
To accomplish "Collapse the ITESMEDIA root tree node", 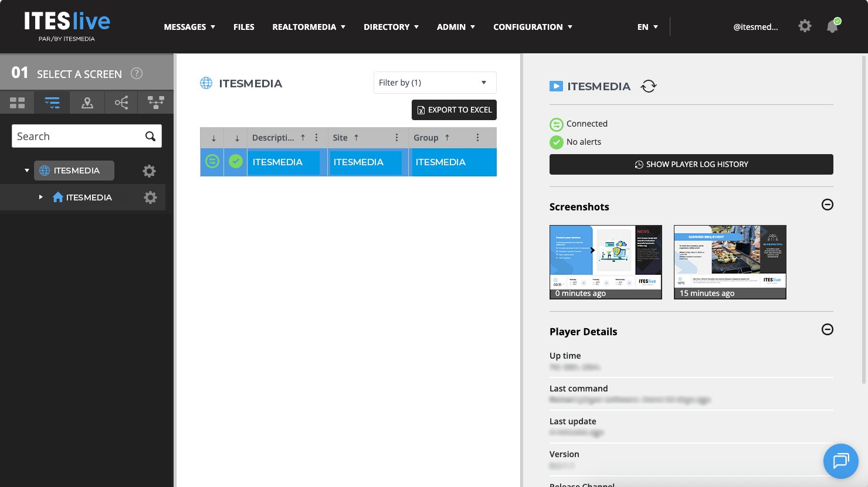I will (x=26, y=171).
